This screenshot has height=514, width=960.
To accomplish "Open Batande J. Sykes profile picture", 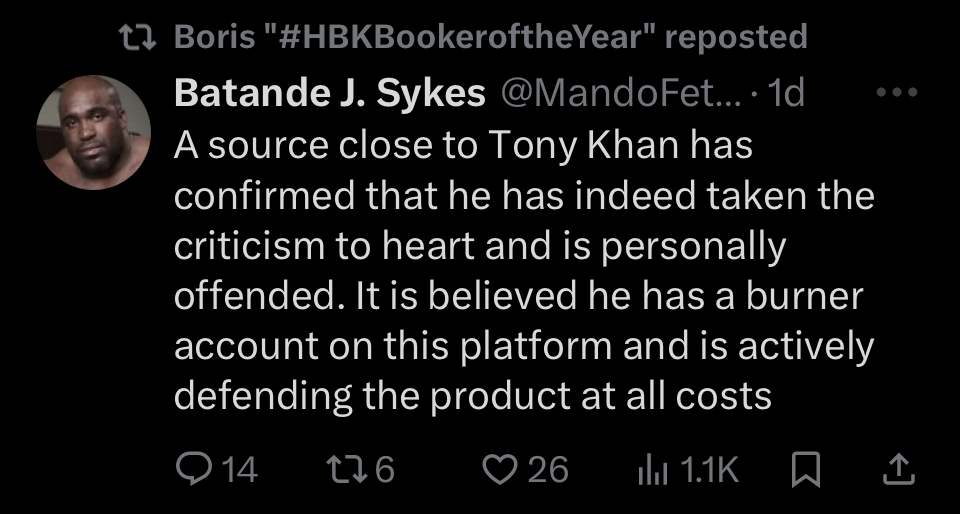I will pos(93,132).
